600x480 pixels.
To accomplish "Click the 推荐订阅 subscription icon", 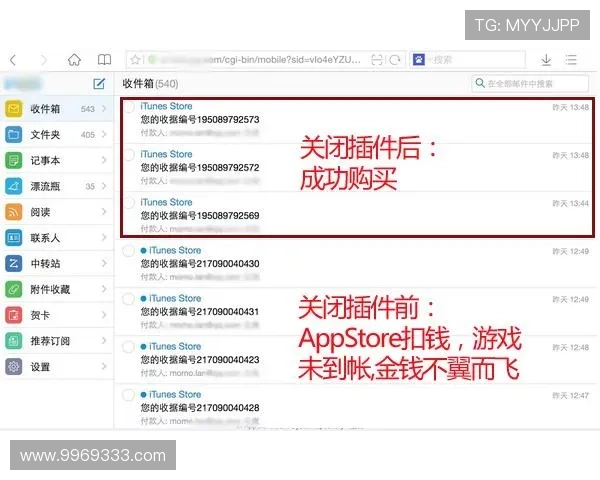I will [x=14, y=341].
